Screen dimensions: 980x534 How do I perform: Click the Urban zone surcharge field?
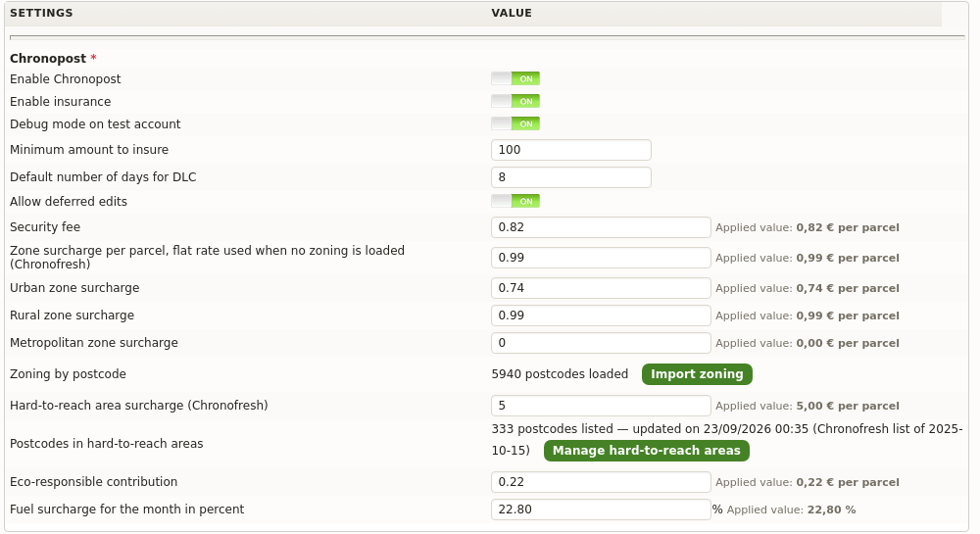(601, 288)
